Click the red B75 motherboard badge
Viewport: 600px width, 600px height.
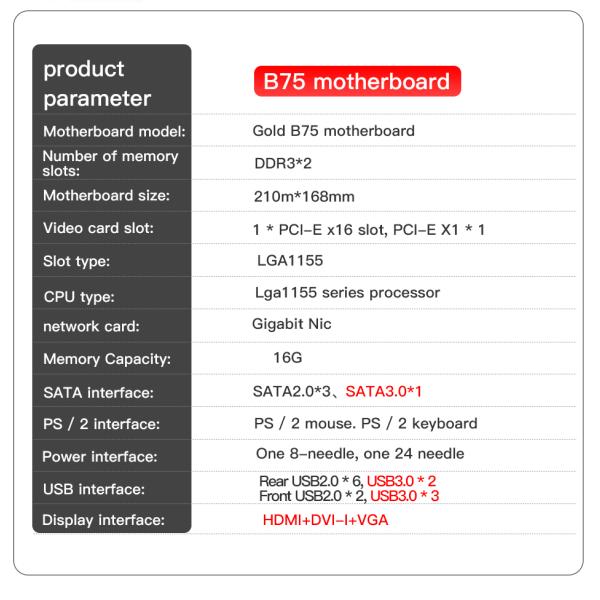coord(355,82)
